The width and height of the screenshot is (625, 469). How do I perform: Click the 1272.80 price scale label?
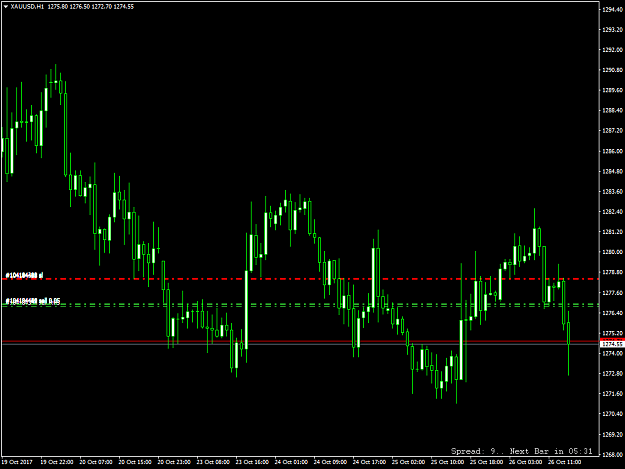[x=613, y=374]
